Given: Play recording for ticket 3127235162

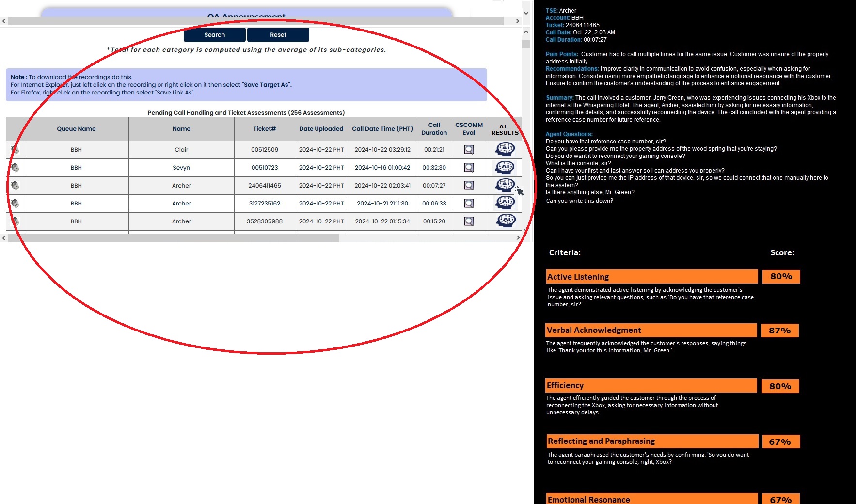Looking at the screenshot, I should pyautogui.click(x=15, y=204).
